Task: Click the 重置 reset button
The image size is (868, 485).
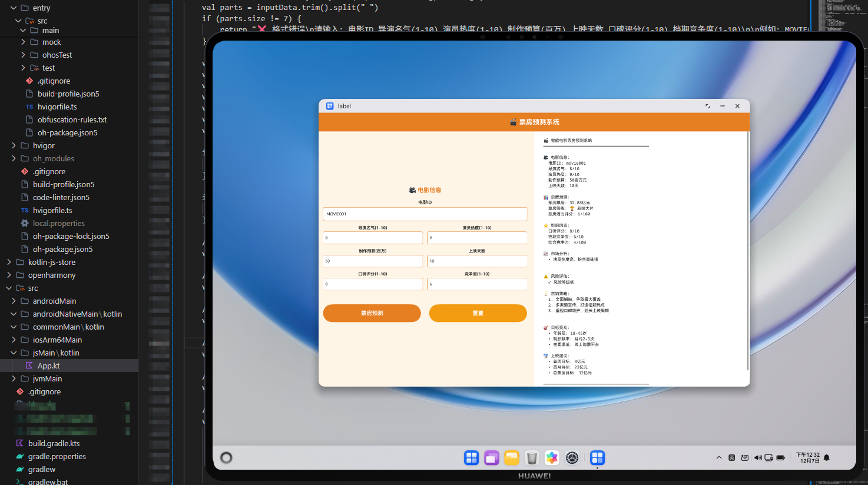Action: pos(478,313)
